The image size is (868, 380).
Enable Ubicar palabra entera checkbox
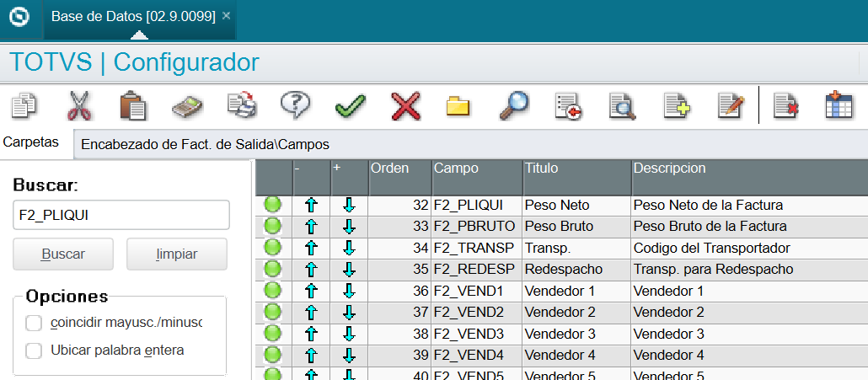click(34, 351)
